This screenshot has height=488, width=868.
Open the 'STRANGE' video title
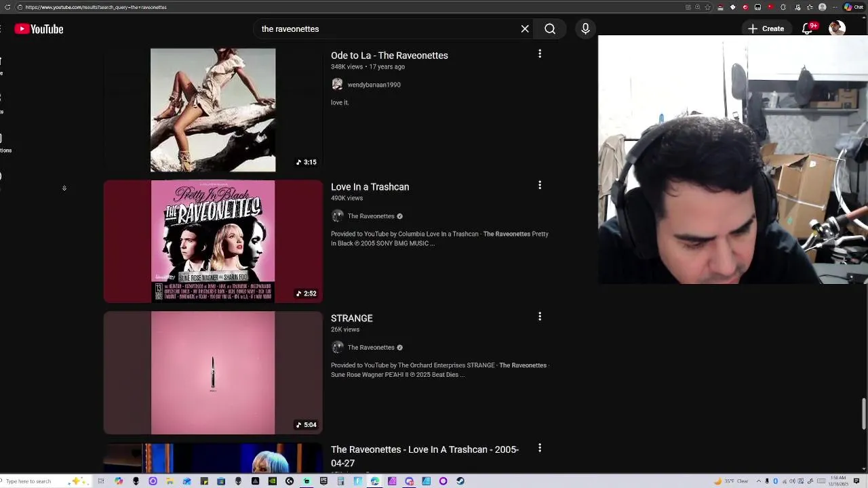(x=351, y=319)
